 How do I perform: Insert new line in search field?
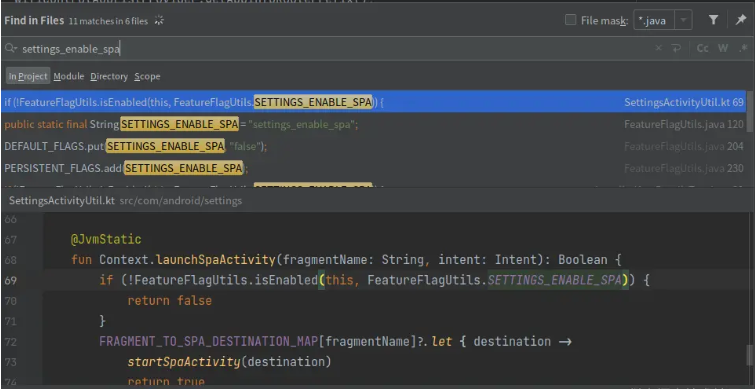[x=676, y=48]
